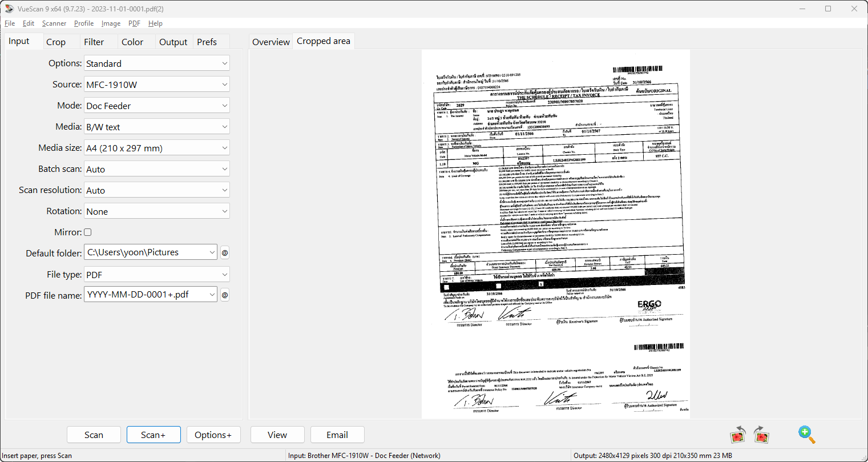Open the Image menu
868x462 pixels.
click(111, 23)
